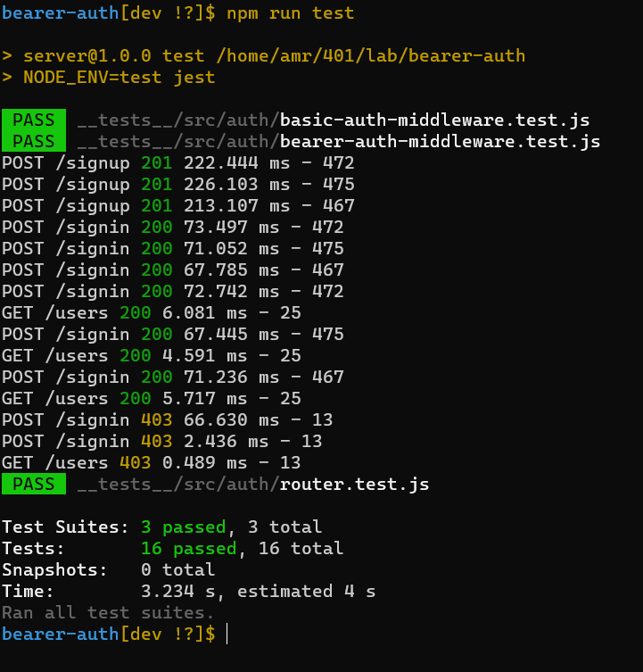Click the GET /users 6.081 ms line
This screenshot has width=643, height=672.
[152, 313]
